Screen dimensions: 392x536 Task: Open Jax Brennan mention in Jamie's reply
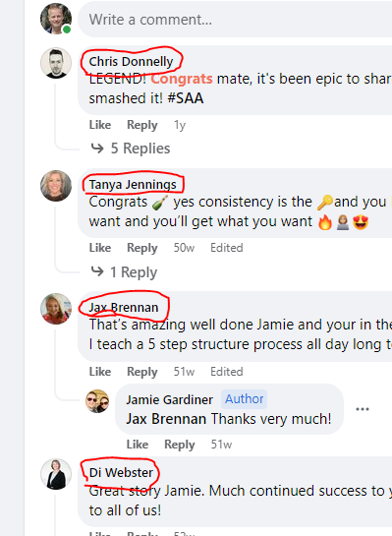point(166,419)
